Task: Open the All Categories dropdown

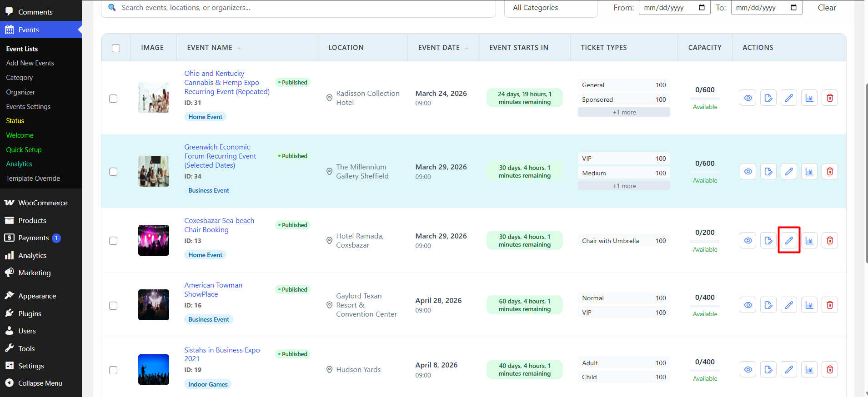Action: click(x=550, y=8)
